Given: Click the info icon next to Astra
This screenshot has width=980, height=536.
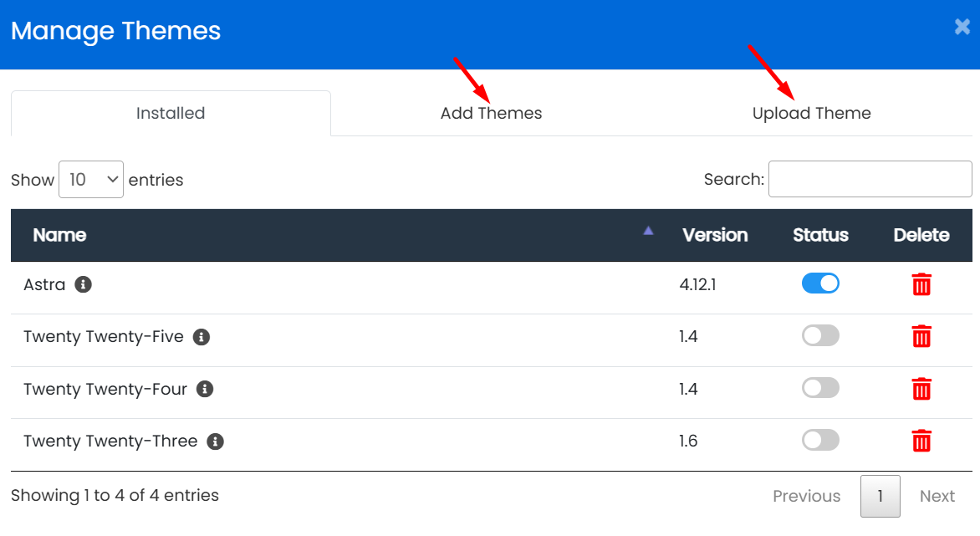Looking at the screenshot, I should 83,284.
